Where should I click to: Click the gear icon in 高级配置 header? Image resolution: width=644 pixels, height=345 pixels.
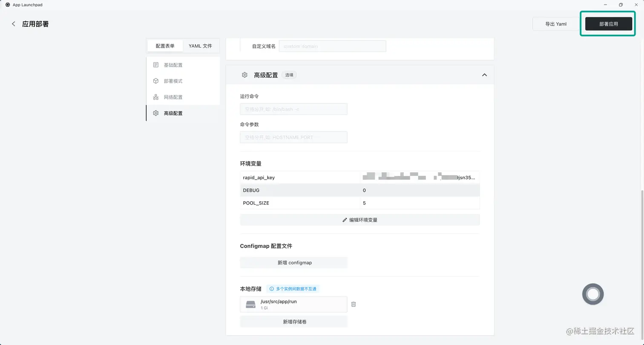coord(244,75)
